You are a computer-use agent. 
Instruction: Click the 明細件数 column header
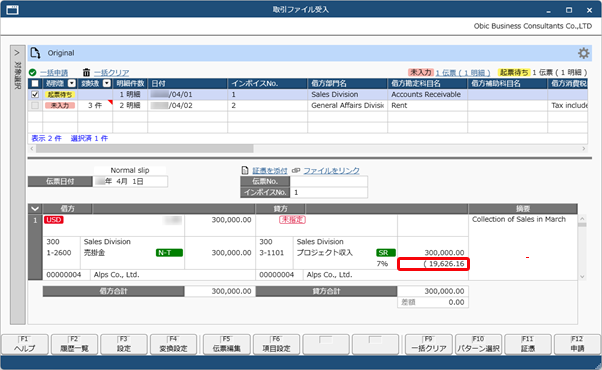click(130, 83)
